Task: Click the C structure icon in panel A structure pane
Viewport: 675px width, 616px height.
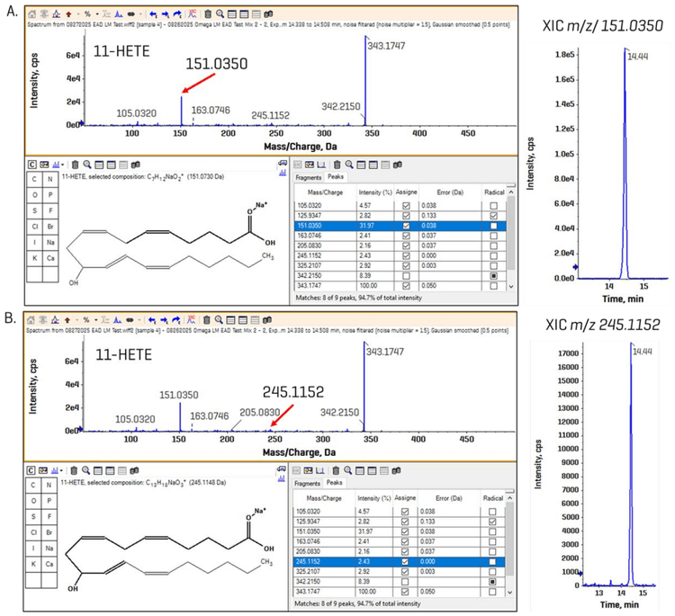Action: coord(32,165)
